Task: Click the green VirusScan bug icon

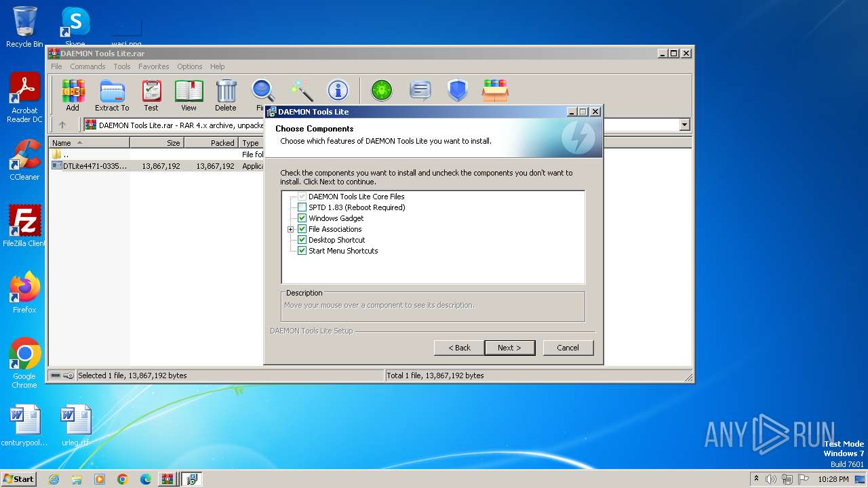Action: point(382,90)
